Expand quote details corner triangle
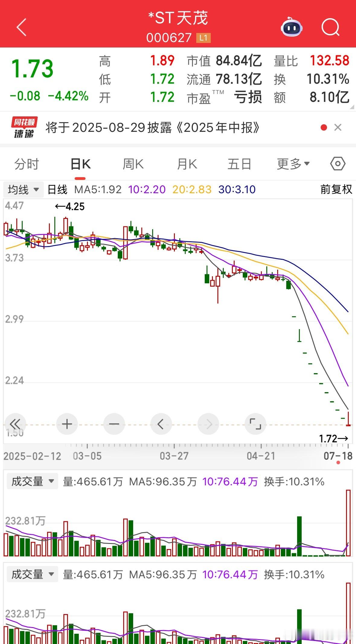Image resolution: width=356 pixels, height=644 pixels. click(352, 107)
